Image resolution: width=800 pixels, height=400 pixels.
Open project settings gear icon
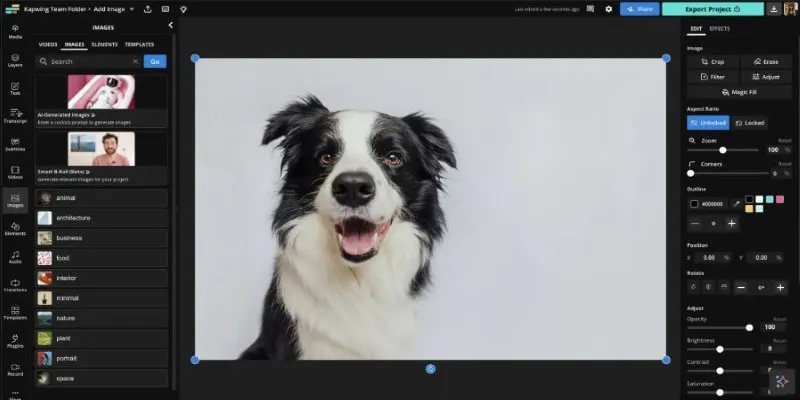point(608,9)
